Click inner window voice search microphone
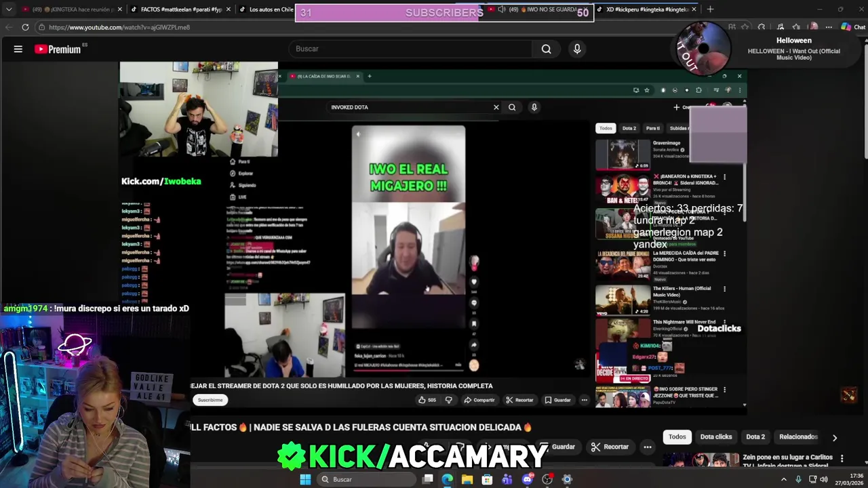The height and width of the screenshot is (488, 868). 534,107
